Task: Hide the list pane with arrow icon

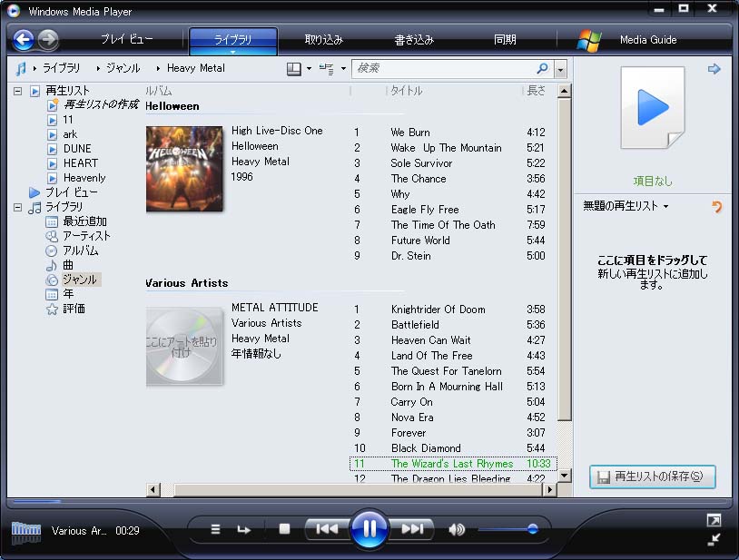Action: pyautogui.click(x=714, y=69)
